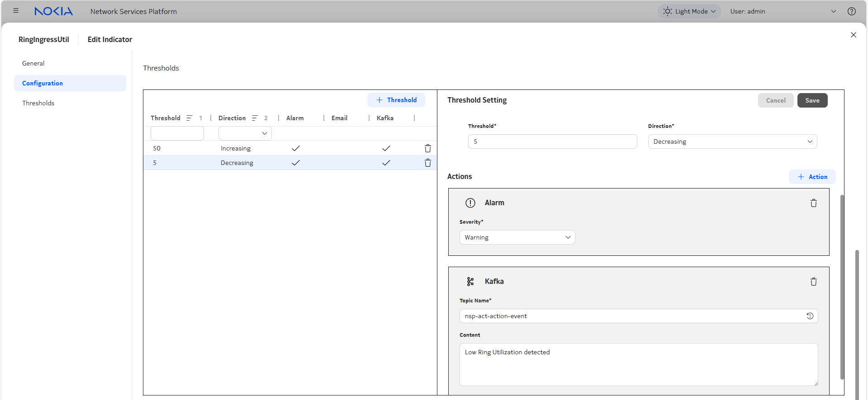Click the help question mark icon
This screenshot has height=400, width=868.
[x=851, y=11]
